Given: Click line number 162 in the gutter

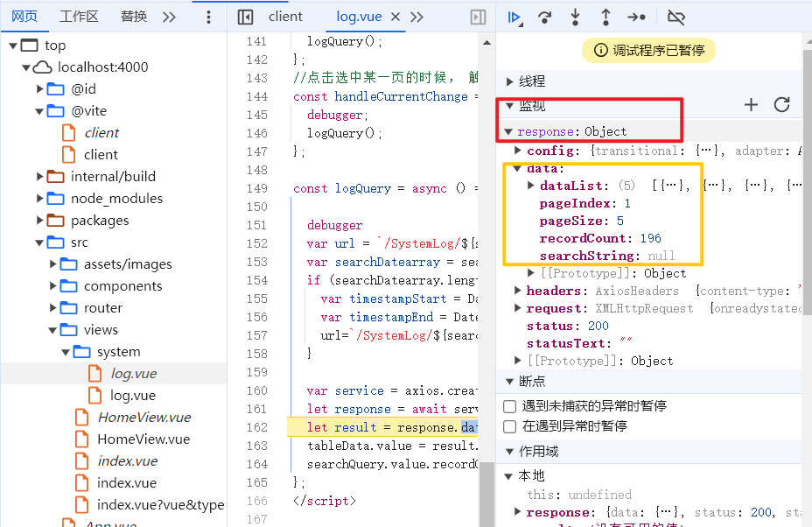Looking at the screenshot, I should click(x=257, y=427).
